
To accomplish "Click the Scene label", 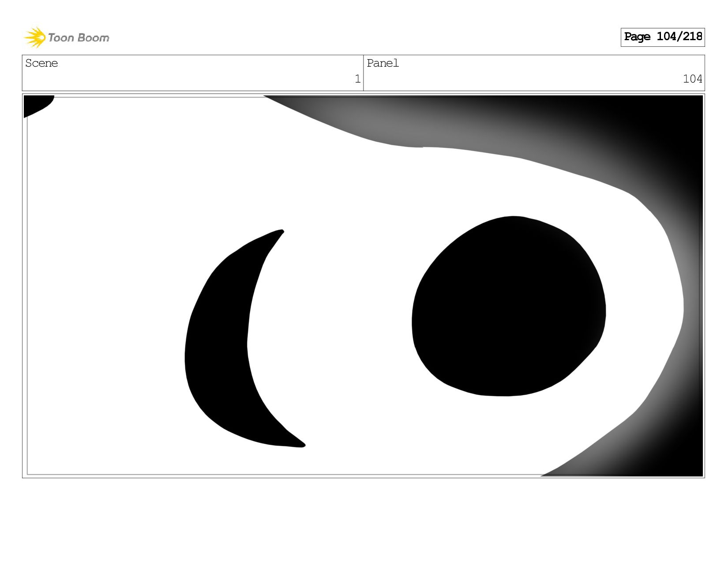I will pyautogui.click(x=41, y=63).
